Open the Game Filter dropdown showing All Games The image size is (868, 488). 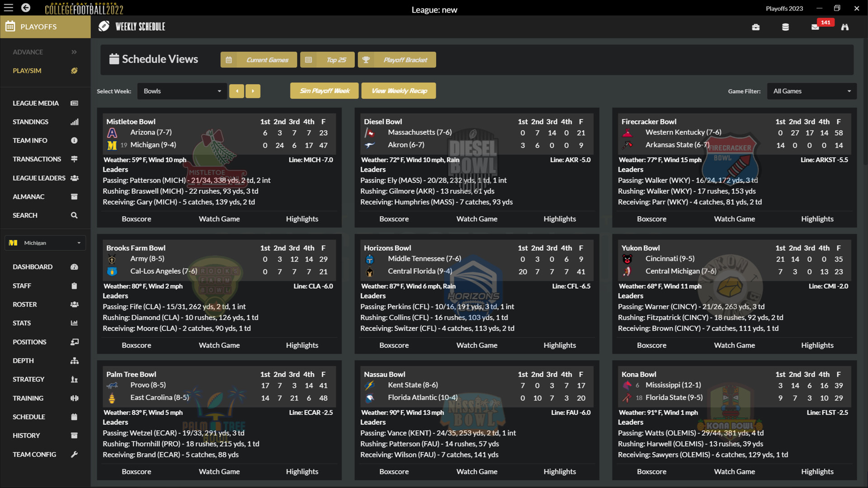tap(811, 91)
